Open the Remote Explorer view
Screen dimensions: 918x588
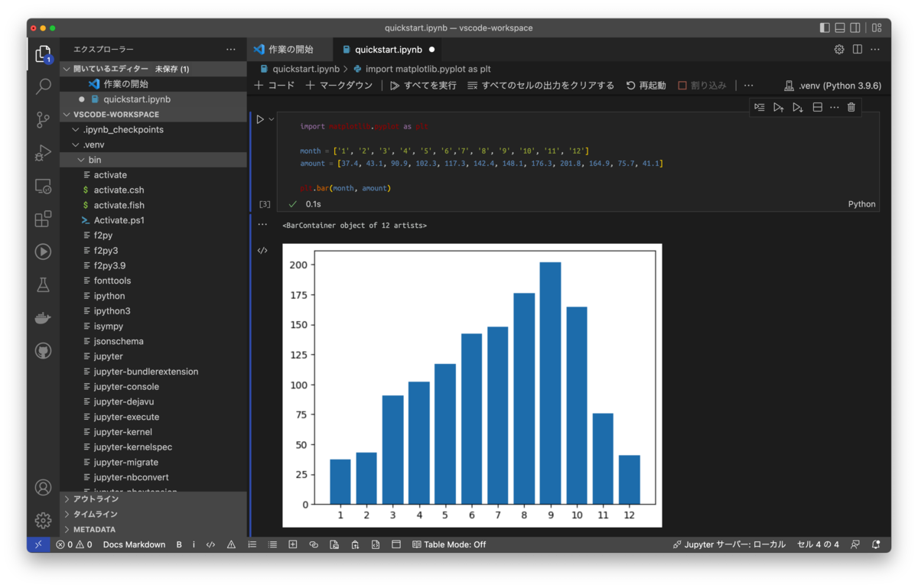pyautogui.click(x=43, y=186)
